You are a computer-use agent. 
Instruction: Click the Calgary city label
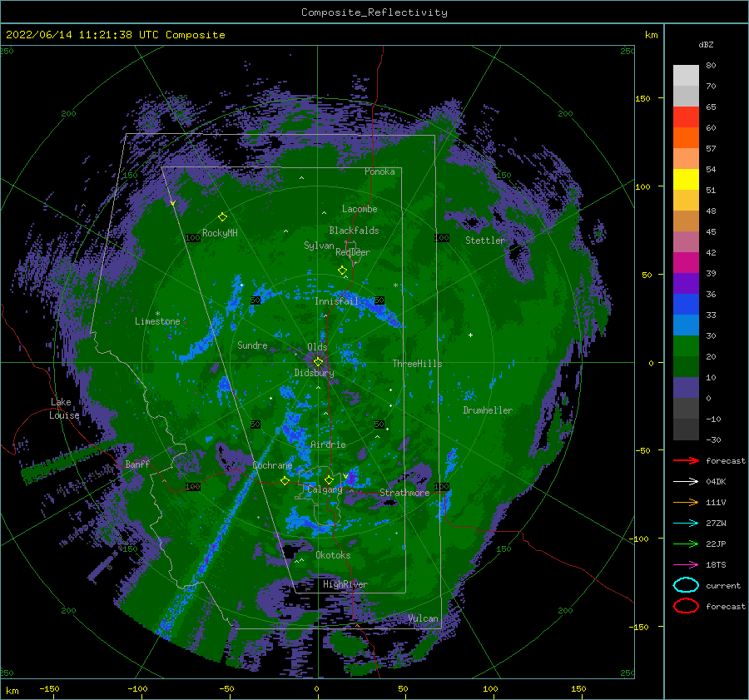tap(325, 489)
